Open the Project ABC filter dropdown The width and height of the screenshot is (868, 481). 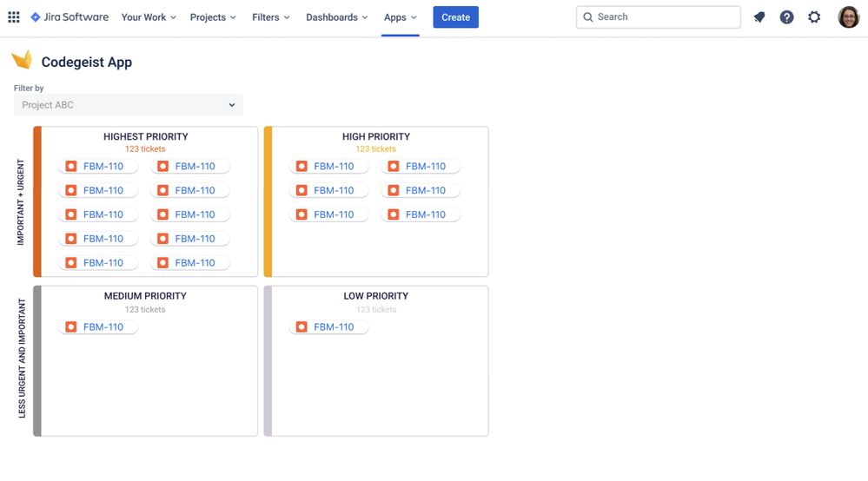[129, 105]
